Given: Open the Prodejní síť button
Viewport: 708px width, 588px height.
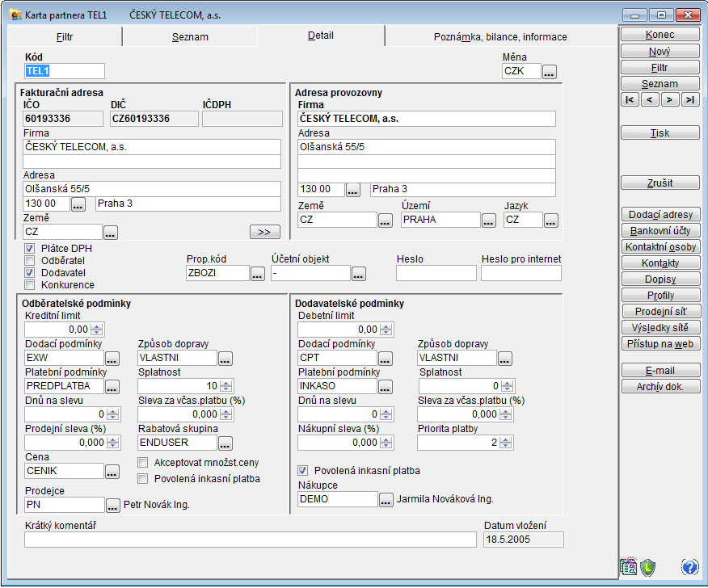Looking at the screenshot, I should pos(661,312).
